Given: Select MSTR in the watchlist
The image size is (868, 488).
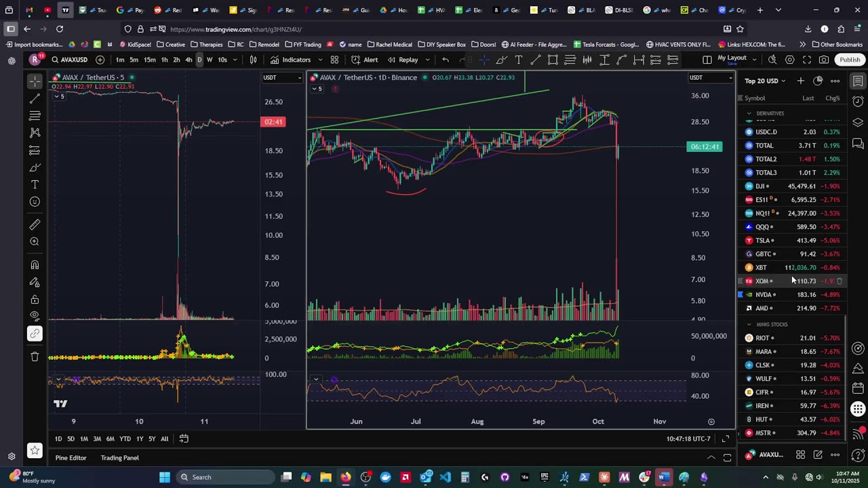Looking at the screenshot, I should [x=793, y=433].
